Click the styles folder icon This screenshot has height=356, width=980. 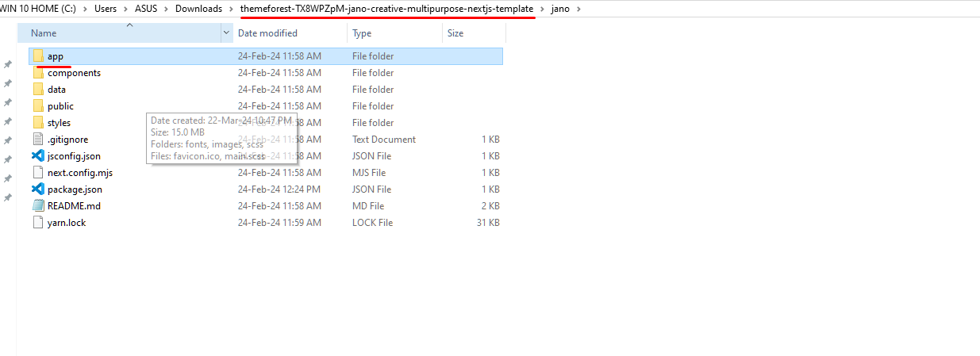pos(38,123)
